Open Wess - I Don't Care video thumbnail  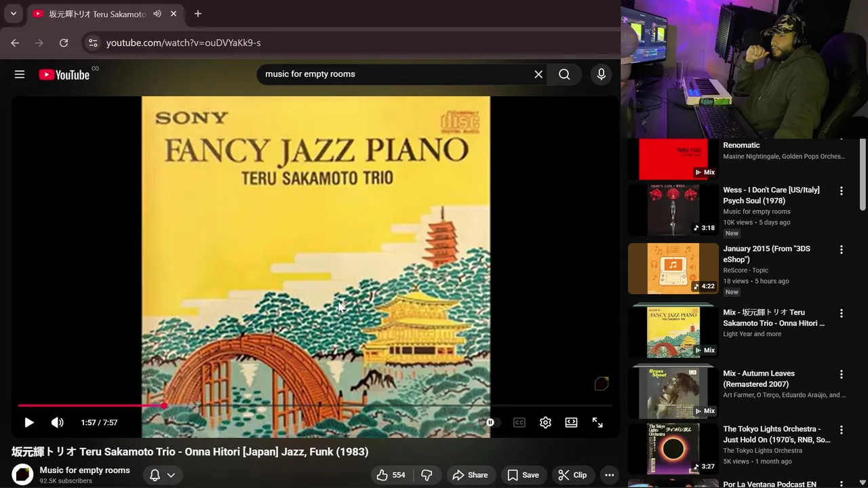(x=673, y=209)
